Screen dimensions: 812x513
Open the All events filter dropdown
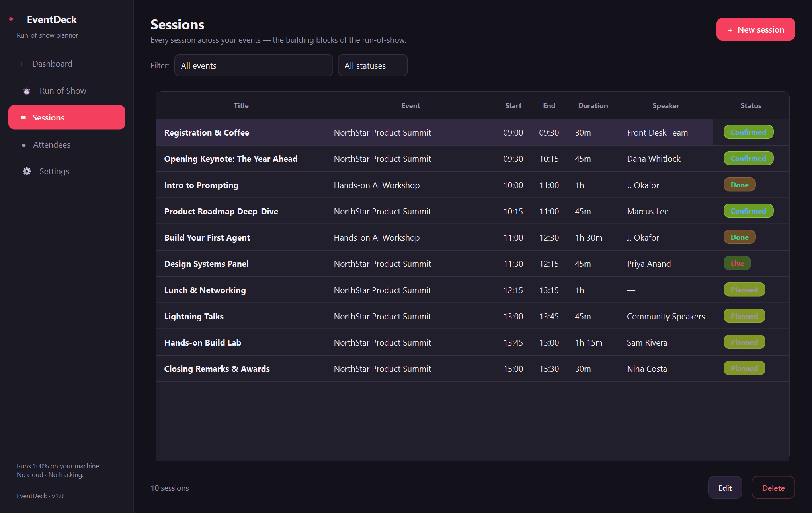point(254,66)
